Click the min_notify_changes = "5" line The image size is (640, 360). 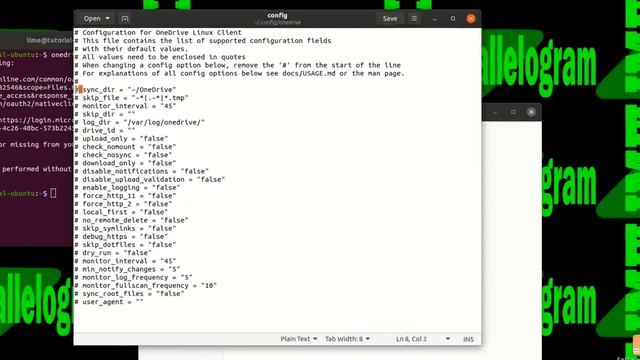point(128,269)
